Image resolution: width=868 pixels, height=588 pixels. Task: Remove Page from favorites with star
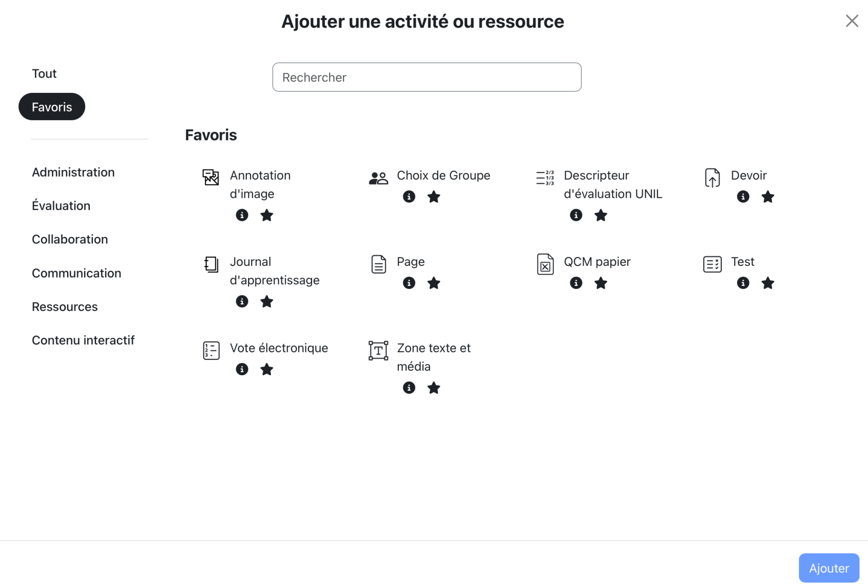point(433,283)
